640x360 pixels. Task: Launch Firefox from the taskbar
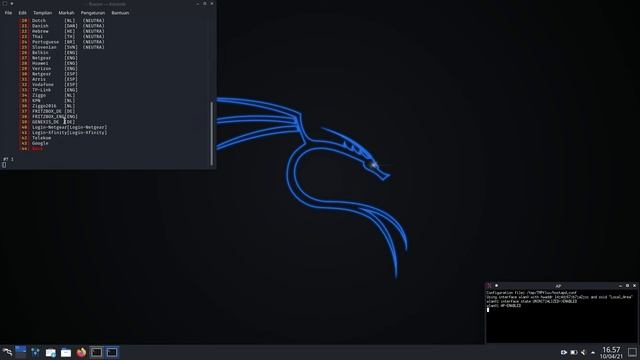81,352
